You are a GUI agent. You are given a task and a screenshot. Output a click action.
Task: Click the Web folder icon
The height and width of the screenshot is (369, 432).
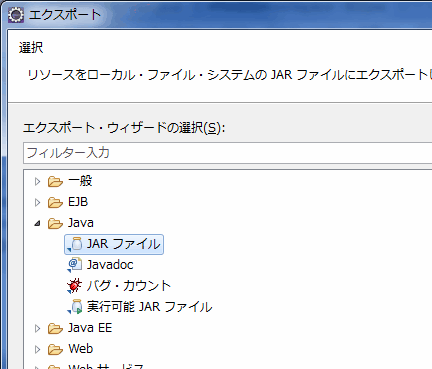(55, 349)
